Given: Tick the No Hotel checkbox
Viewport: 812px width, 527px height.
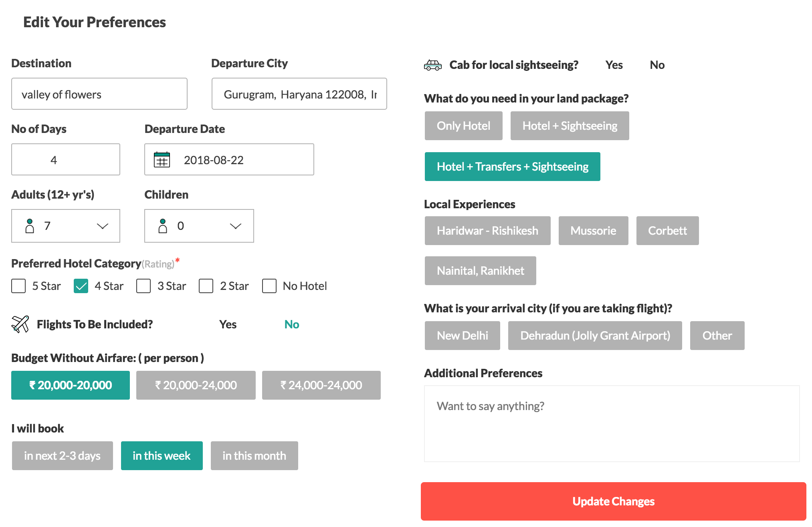Looking at the screenshot, I should (269, 286).
